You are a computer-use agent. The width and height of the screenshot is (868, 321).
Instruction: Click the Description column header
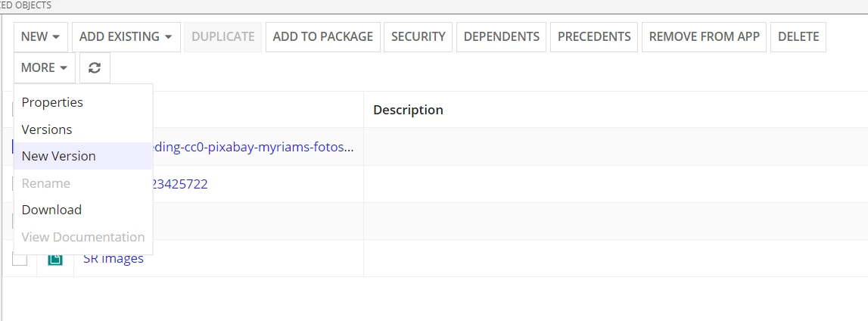(x=409, y=110)
